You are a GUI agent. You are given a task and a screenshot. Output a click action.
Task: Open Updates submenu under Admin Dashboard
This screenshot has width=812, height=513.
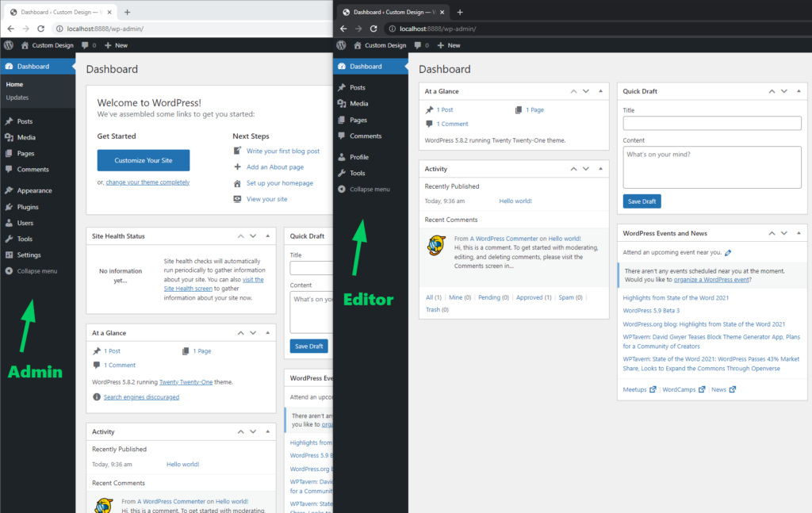coord(17,98)
